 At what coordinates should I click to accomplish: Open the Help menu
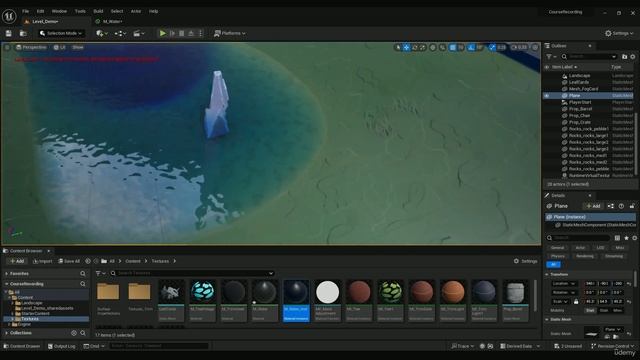coord(153,11)
